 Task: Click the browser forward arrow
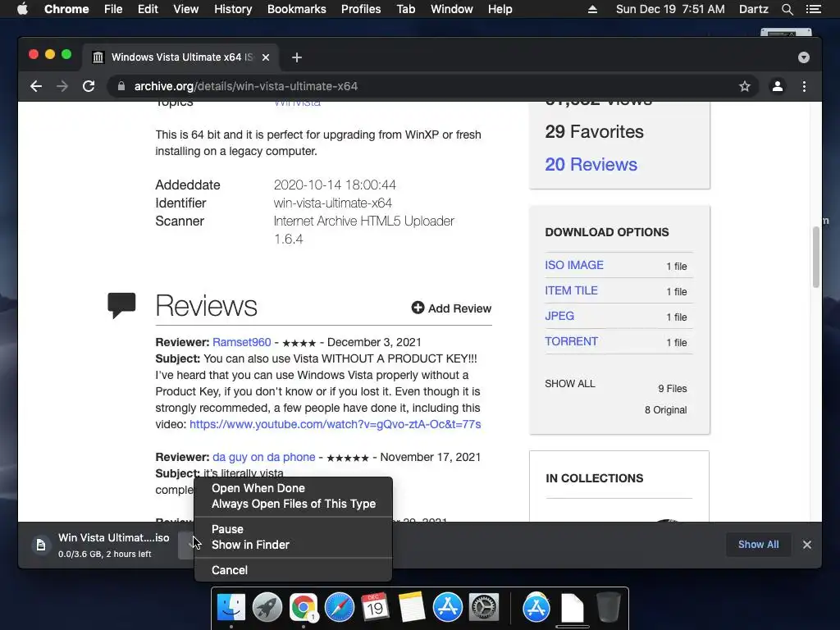(x=62, y=86)
